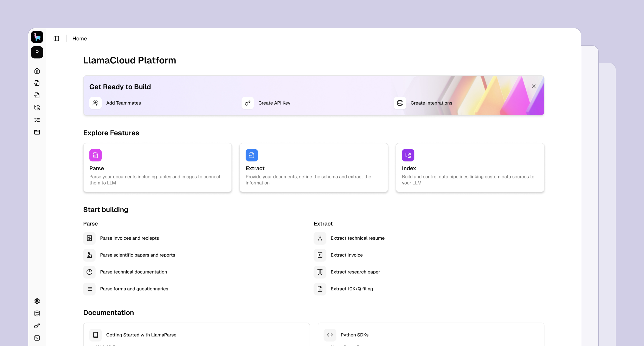Screen dimensions: 644x346
Task: Open the terminal icon in sidebar
Action: tap(37, 338)
